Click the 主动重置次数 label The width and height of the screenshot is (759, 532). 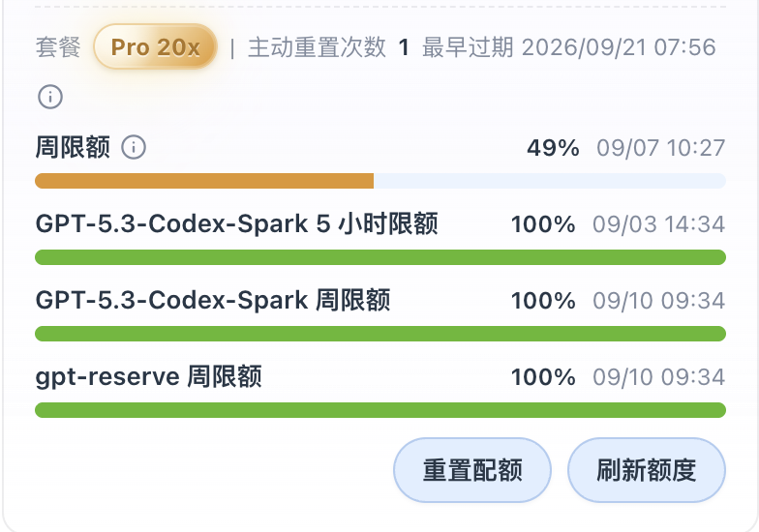point(318,47)
